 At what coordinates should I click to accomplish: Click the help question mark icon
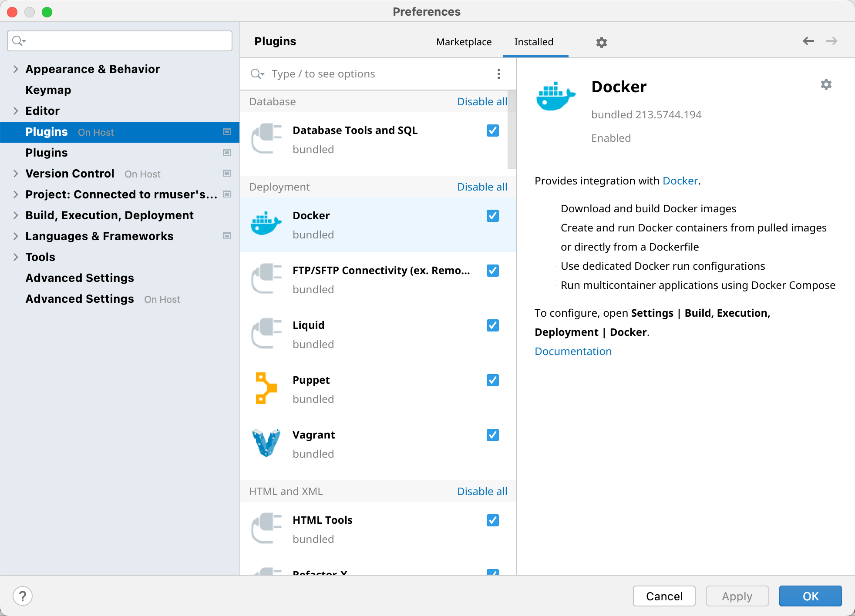[x=23, y=596]
